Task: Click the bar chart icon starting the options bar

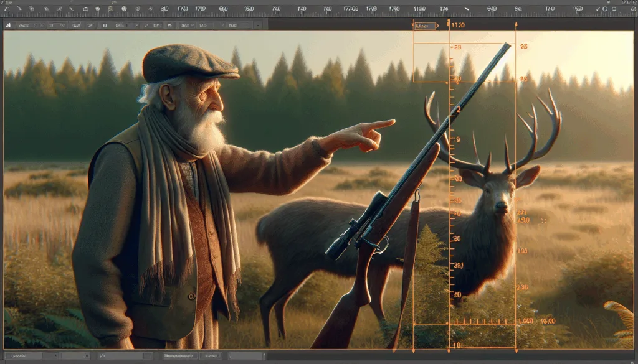Action: click(x=8, y=25)
